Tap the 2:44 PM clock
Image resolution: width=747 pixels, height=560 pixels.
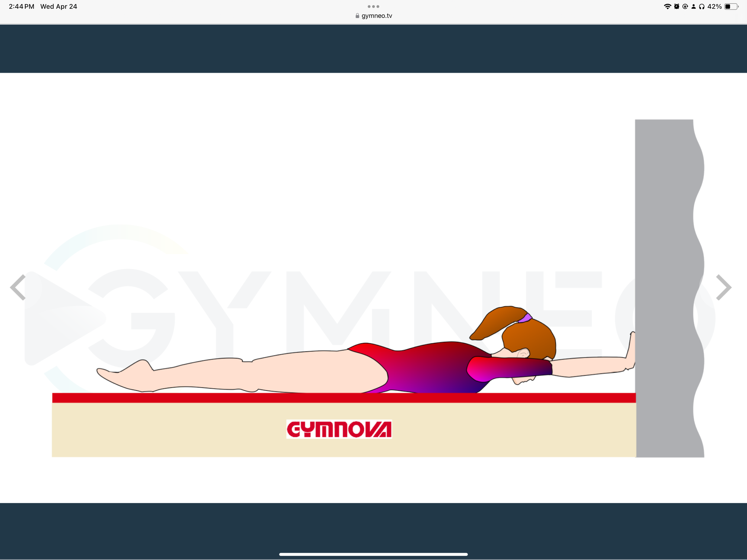pos(21,6)
